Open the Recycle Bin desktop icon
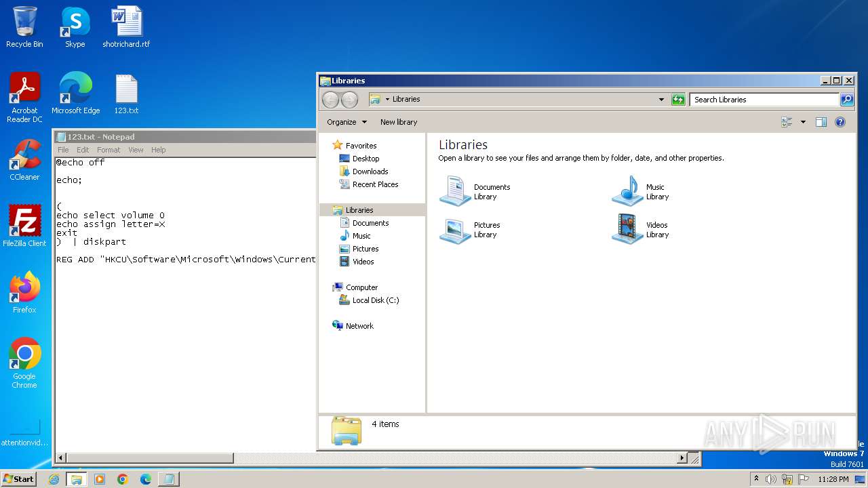868x488 pixels. (x=24, y=27)
